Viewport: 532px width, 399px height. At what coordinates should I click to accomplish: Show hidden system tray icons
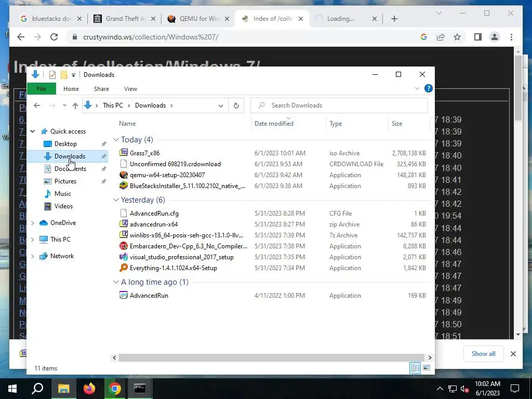[x=440, y=389]
